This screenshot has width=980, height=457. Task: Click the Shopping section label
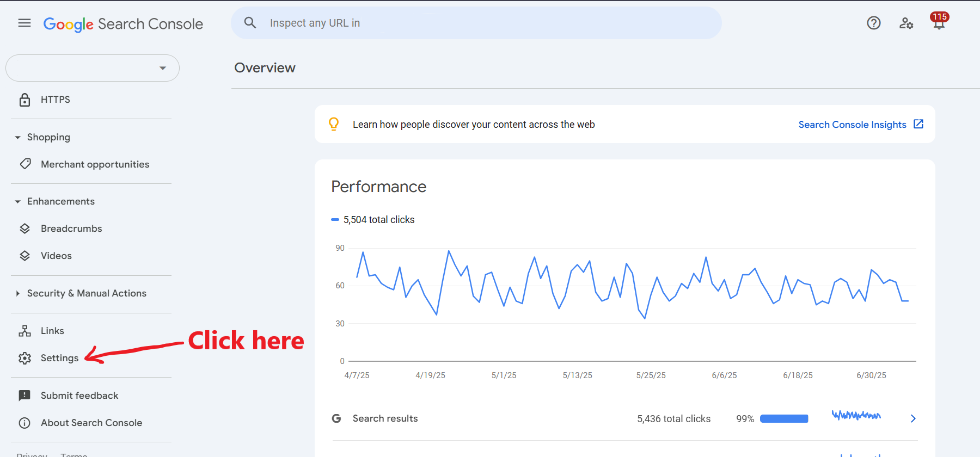48,137
